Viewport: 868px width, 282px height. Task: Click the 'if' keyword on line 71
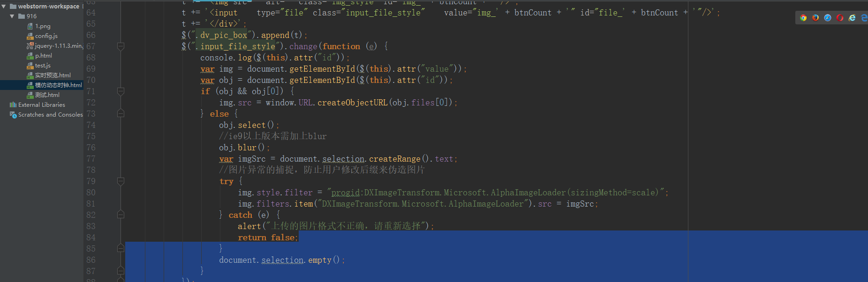(x=205, y=91)
